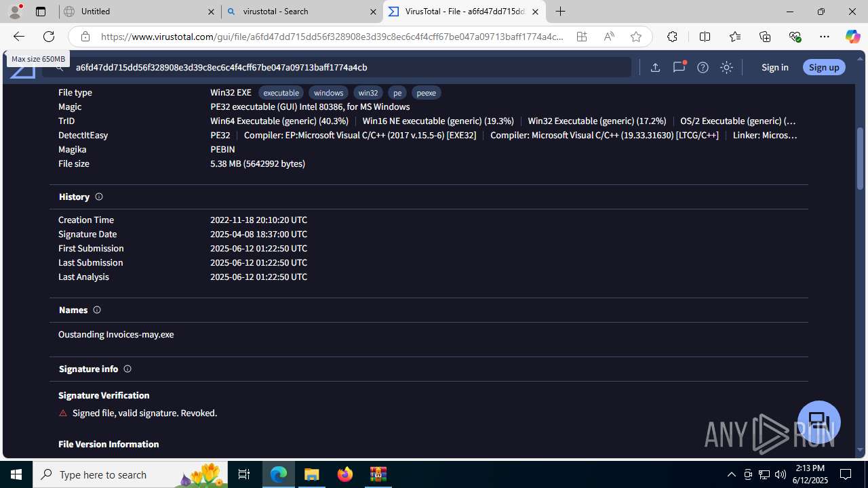
Task: Close the virustotal - Search tab
Action: 373,12
